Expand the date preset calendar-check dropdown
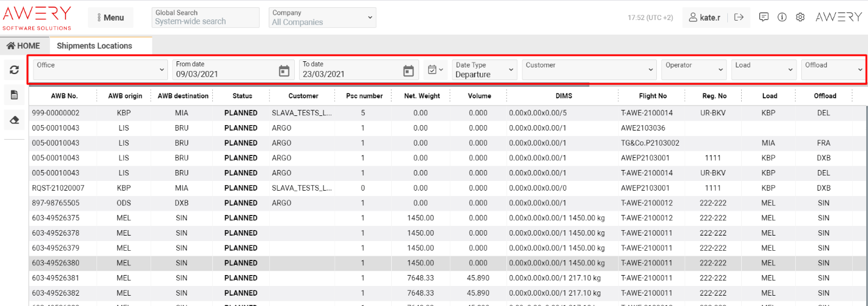 coord(435,70)
